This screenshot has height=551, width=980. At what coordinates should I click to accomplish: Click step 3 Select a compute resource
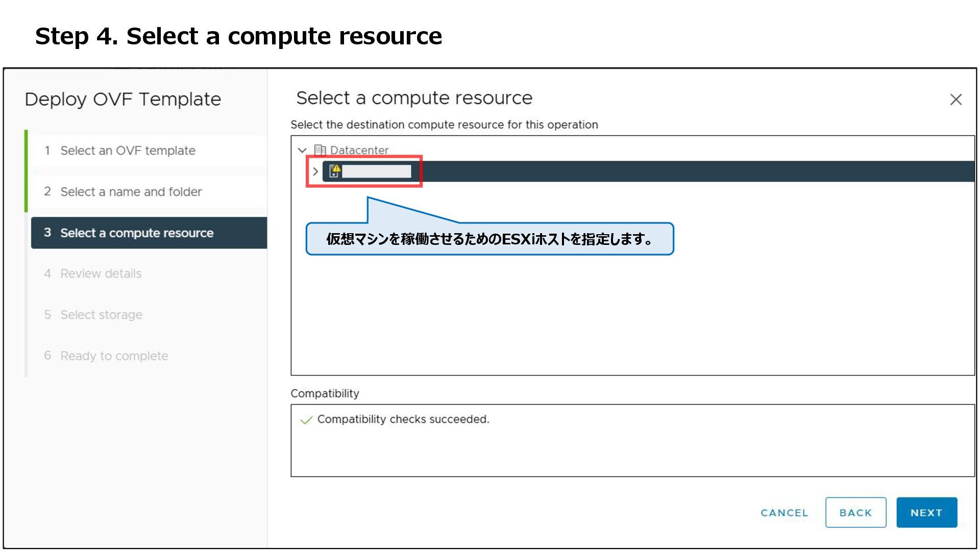pyautogui.click(x=136, y=233)
